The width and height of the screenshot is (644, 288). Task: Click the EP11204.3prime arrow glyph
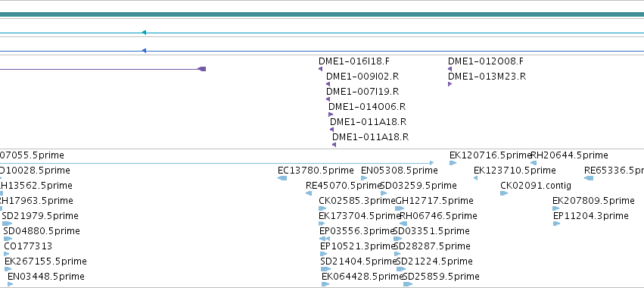coord(556,224)
